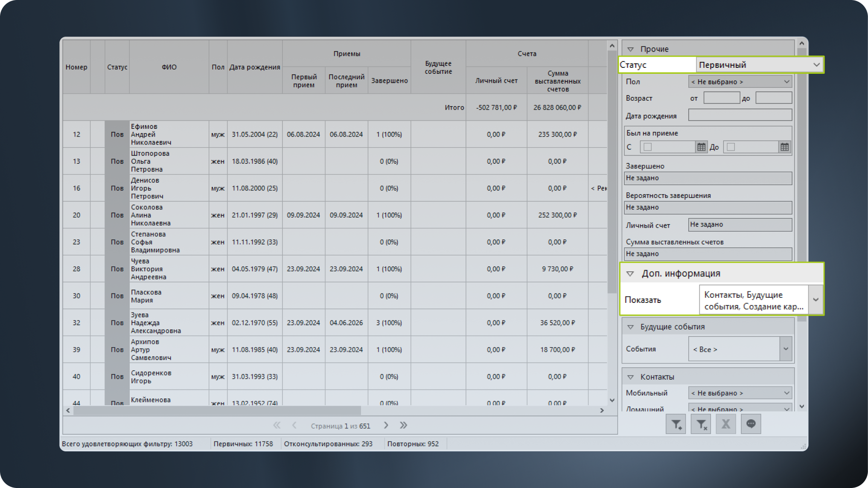The width and height of the screenshot is (868, 488).
Task: Apply the filter with funnel-arrow icon
Action: 676,424
